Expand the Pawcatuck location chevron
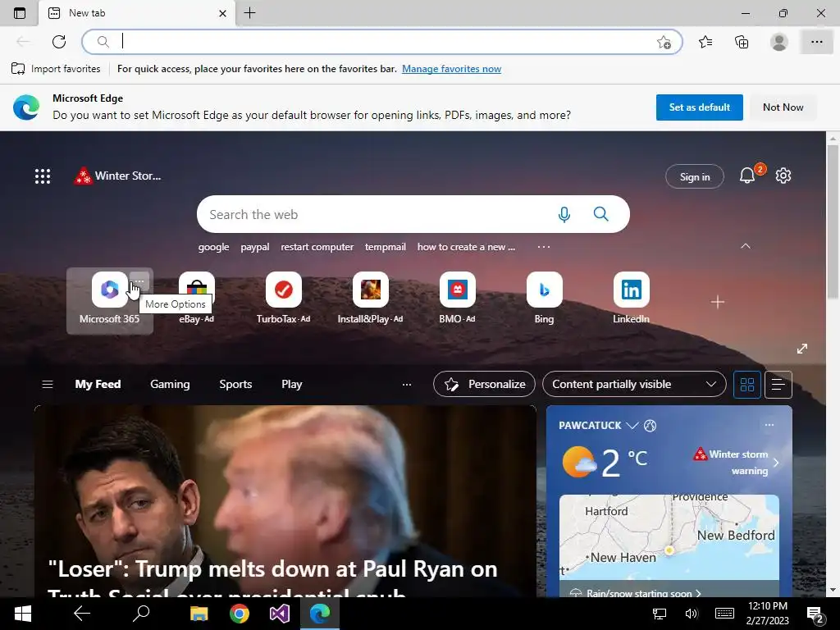Viewport: 840px width, 630px height. tap(632, 426)
